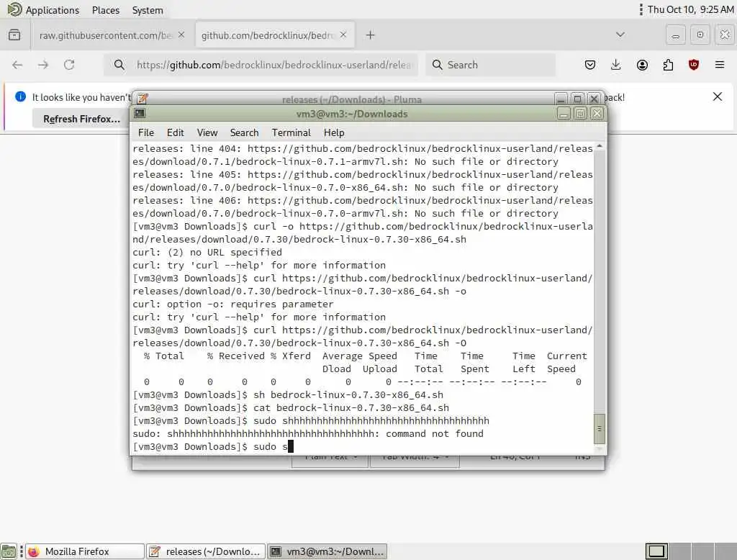Image resolution: width=737 pixels, height=560 pixels.
Task: Maximize the Firefox window
Action: pos(700,35)
